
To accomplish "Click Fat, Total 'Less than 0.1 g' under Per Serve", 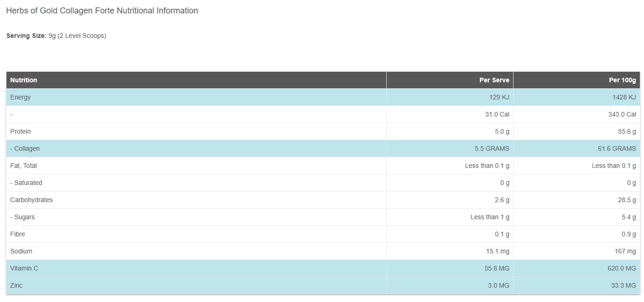I will click(x=487, y=166).
